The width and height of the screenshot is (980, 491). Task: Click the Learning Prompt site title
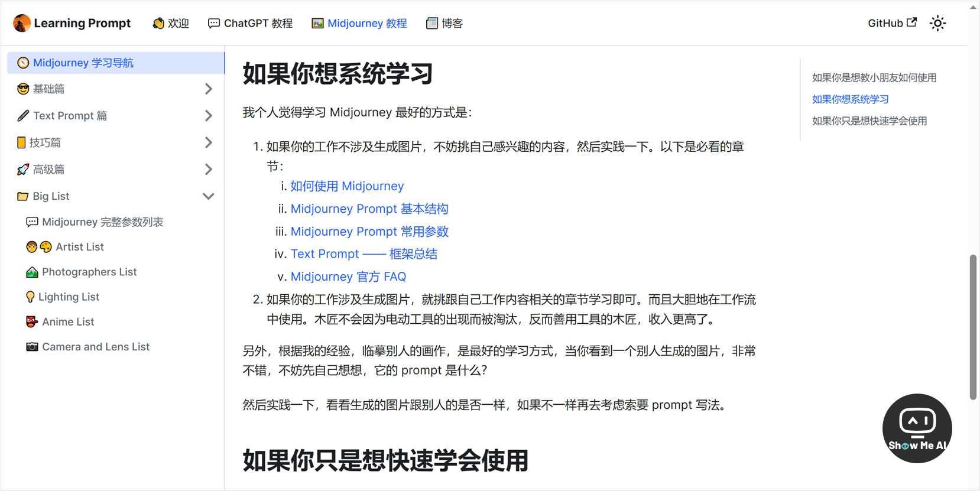click(x=82, y=23)
